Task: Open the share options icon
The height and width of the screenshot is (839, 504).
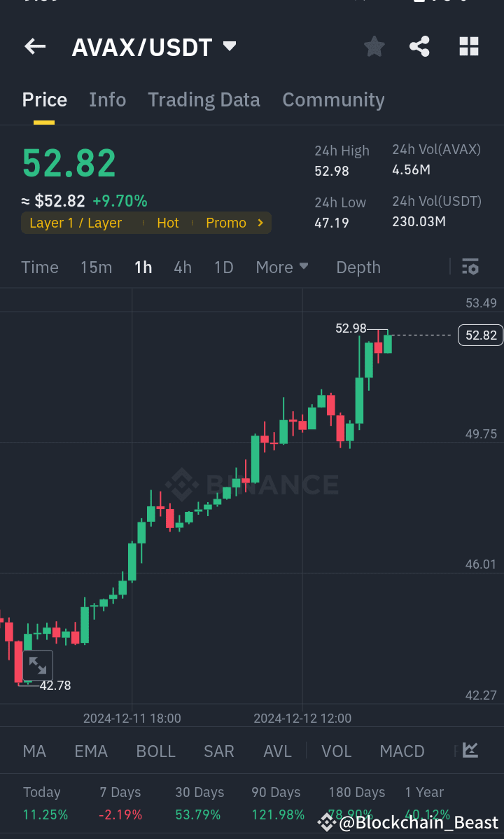Action: pyautogui.click(x=419, y=46)
